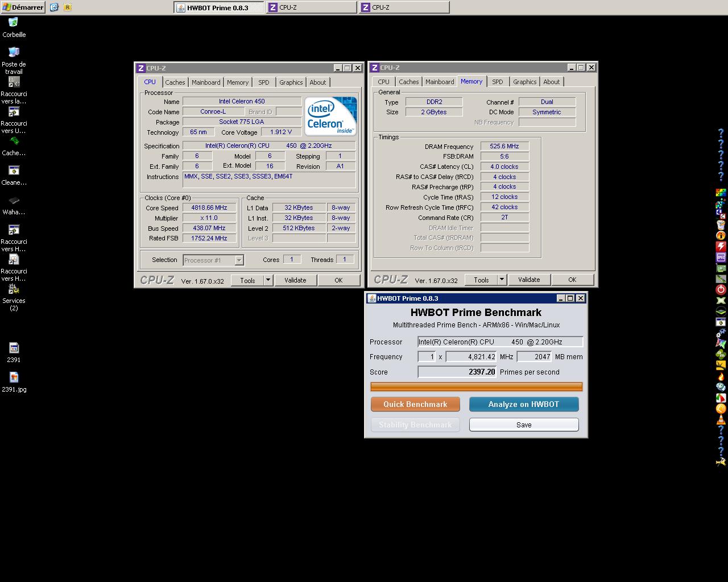Open About tab in DDR2 memory CPU-Z window
This screenshot has width=728, height=582.
[x=552, y=82]
